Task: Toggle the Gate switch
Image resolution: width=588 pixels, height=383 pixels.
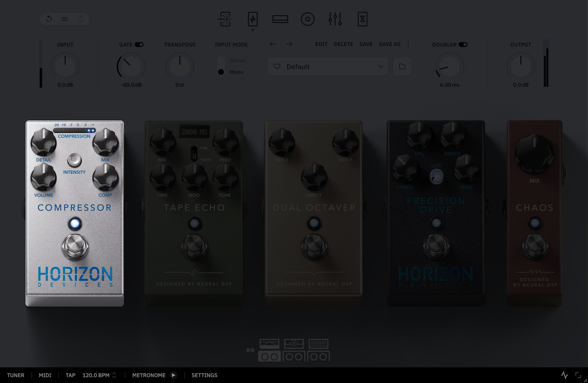Action: click(x=139, y=45)
